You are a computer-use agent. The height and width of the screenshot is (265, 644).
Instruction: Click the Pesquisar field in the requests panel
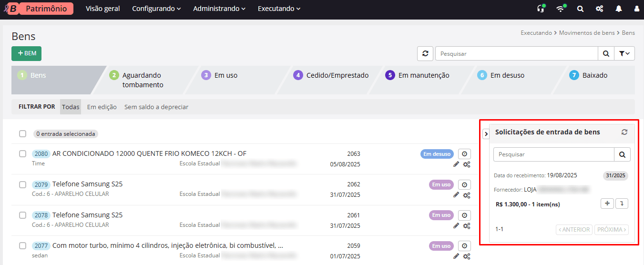(553, 154)
